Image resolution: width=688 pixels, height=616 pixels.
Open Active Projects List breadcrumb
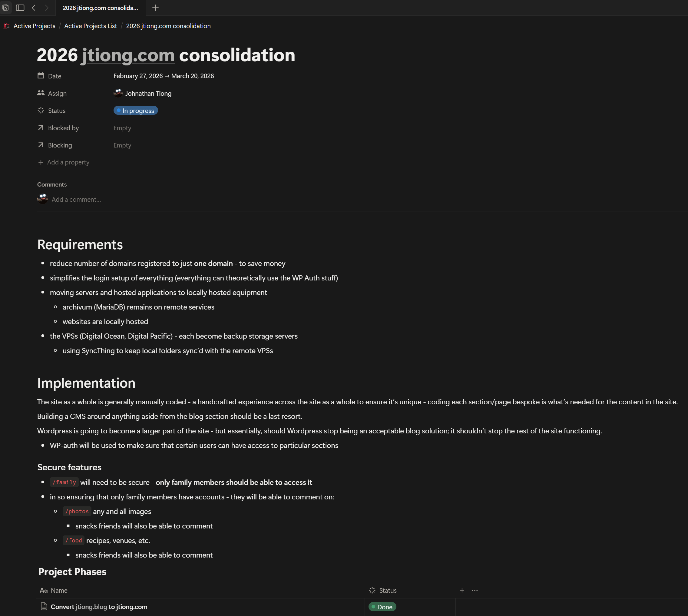pos(90,26)
